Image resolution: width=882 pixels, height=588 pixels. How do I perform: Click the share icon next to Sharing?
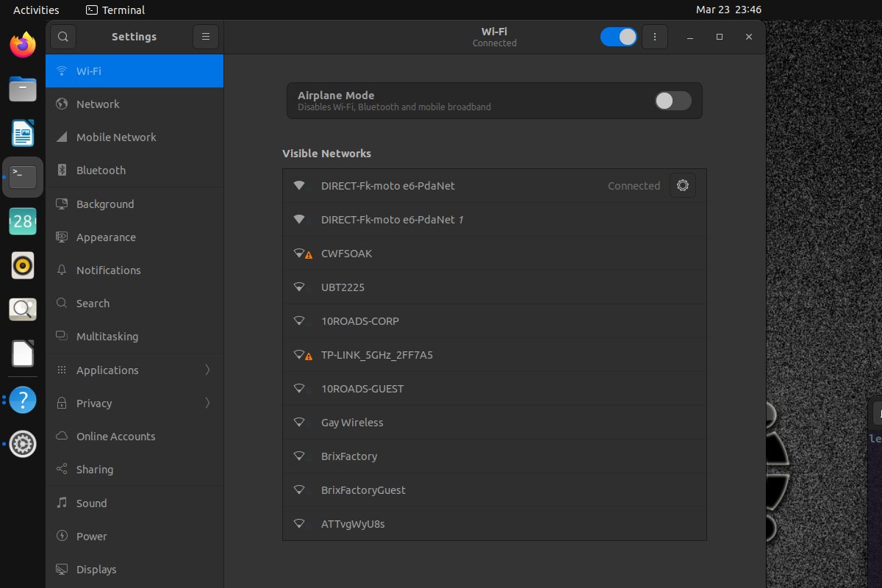(62, 470)
